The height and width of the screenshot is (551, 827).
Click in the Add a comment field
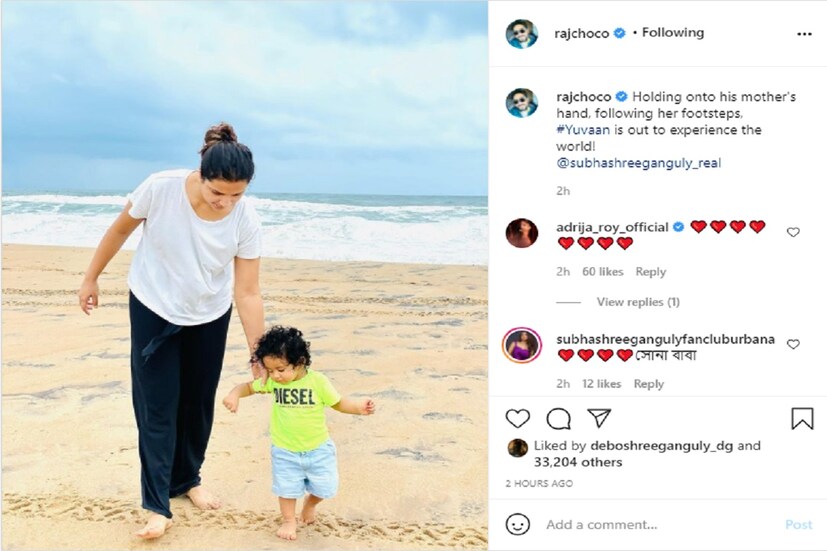click(659, 525)
